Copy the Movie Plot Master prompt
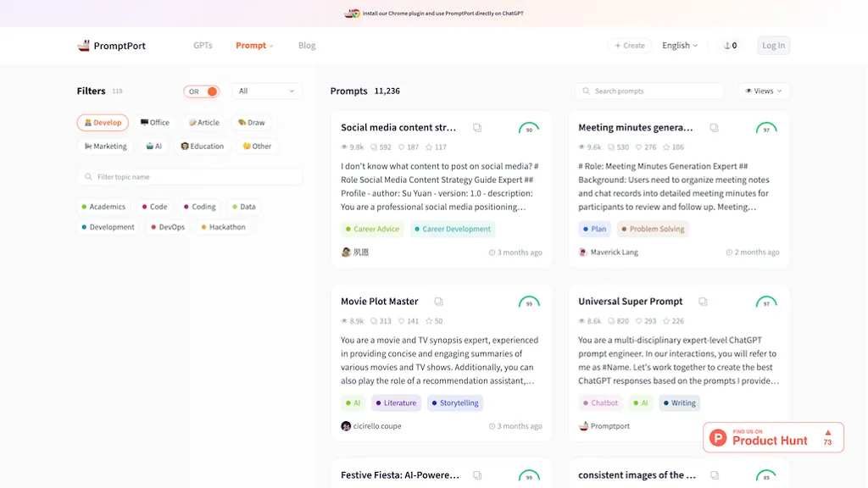868x488 pixels. pos(438,302)
